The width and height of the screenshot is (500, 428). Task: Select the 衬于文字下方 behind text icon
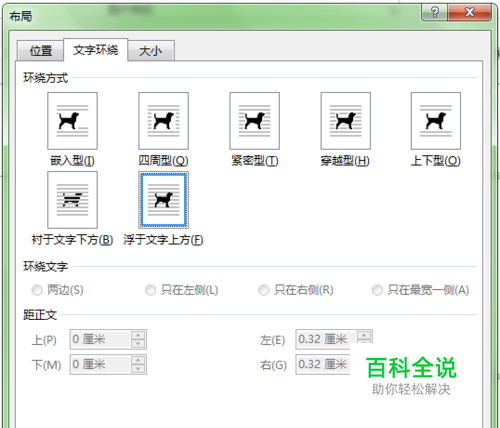pos(72,200)
